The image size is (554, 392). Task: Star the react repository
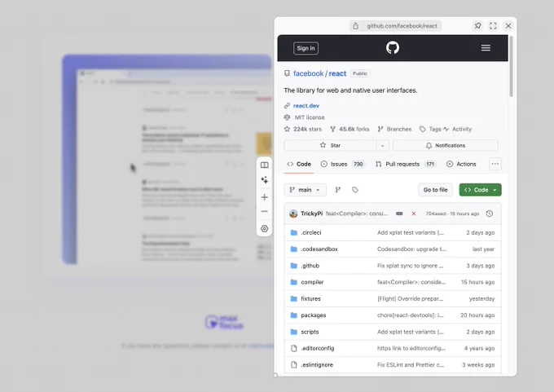coord(330,145)
